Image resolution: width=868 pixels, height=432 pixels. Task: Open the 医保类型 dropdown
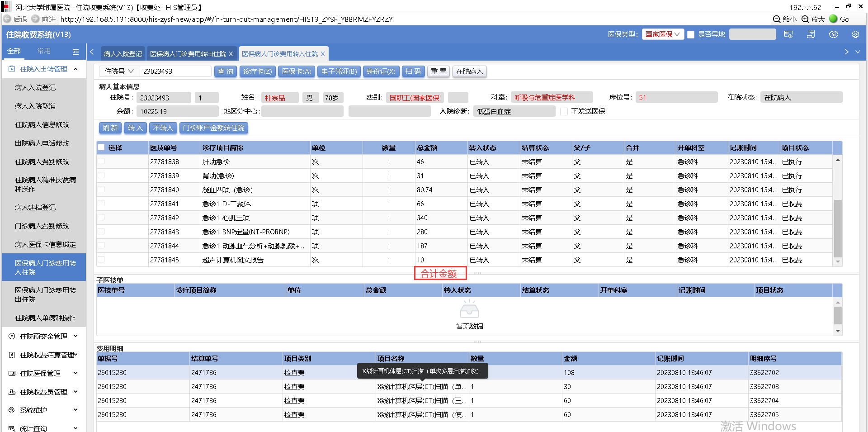(662, 34)
